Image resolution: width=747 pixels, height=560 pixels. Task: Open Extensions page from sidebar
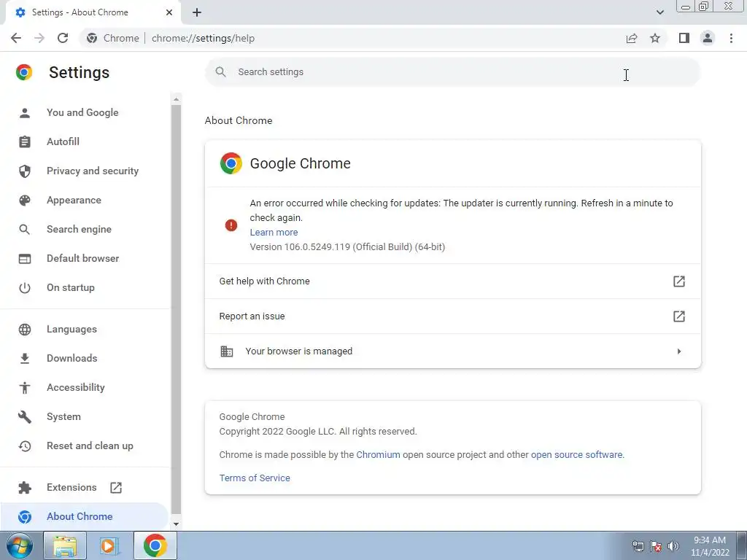(x=71, y=487)
